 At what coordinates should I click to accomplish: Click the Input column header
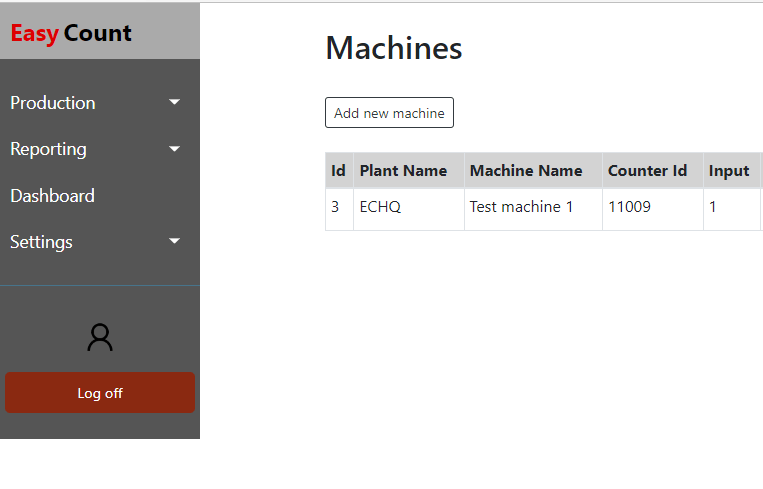point(731,170)
